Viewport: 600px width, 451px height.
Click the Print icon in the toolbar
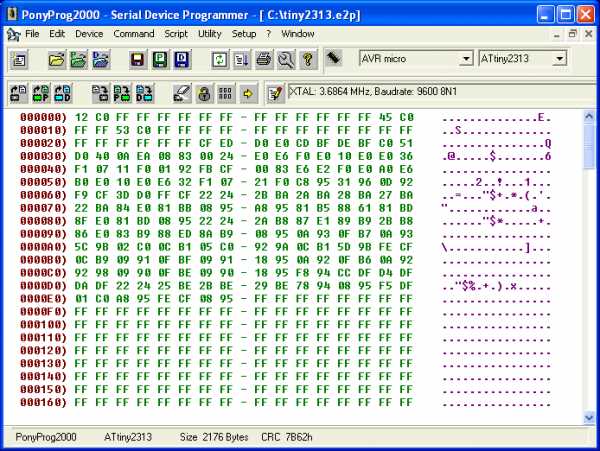[x=264, y=59]
